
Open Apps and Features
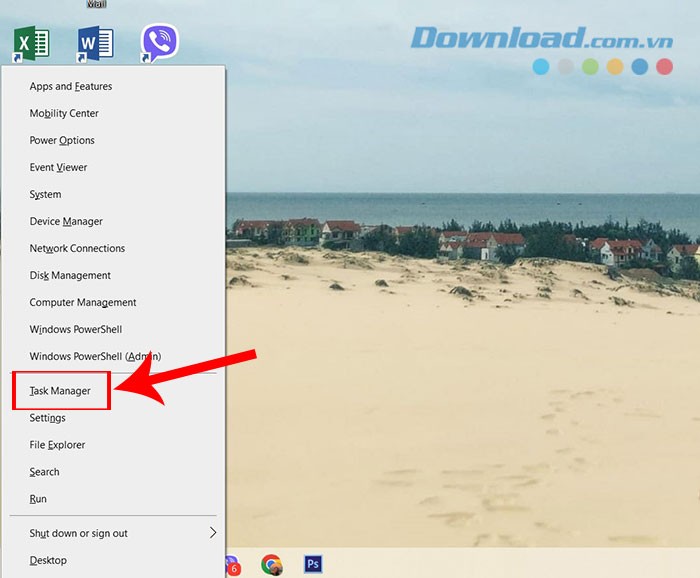tap(70, 87)
